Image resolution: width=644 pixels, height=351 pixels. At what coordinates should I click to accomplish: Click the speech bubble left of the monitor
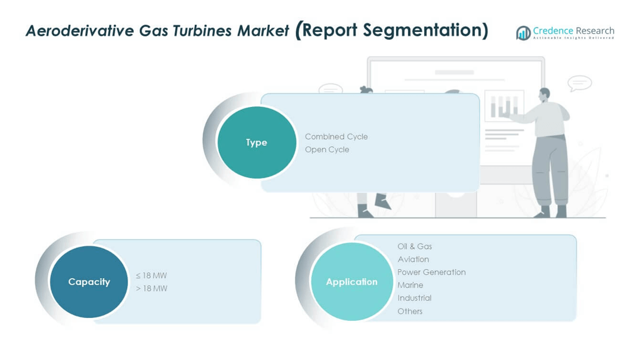pos(330,89)
